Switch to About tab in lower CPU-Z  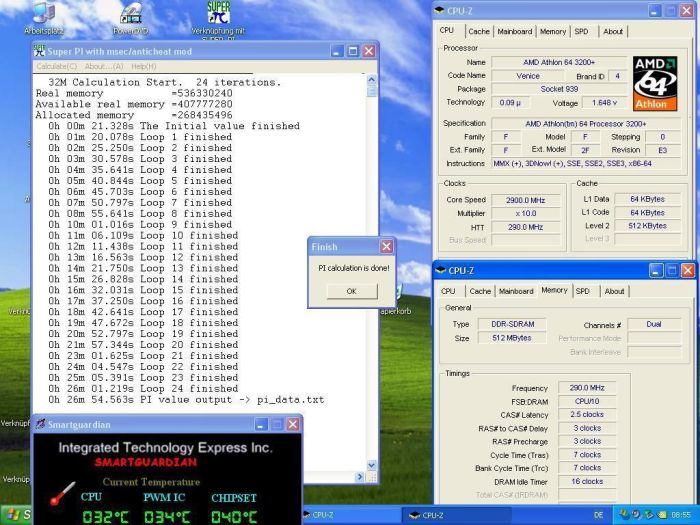coord(614,291)
